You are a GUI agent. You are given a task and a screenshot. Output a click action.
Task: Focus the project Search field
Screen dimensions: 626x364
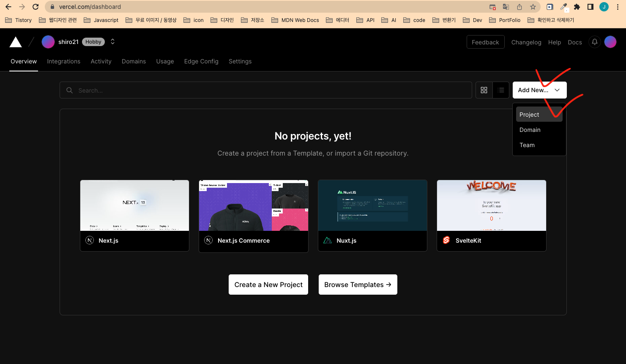tap(266, 90)
